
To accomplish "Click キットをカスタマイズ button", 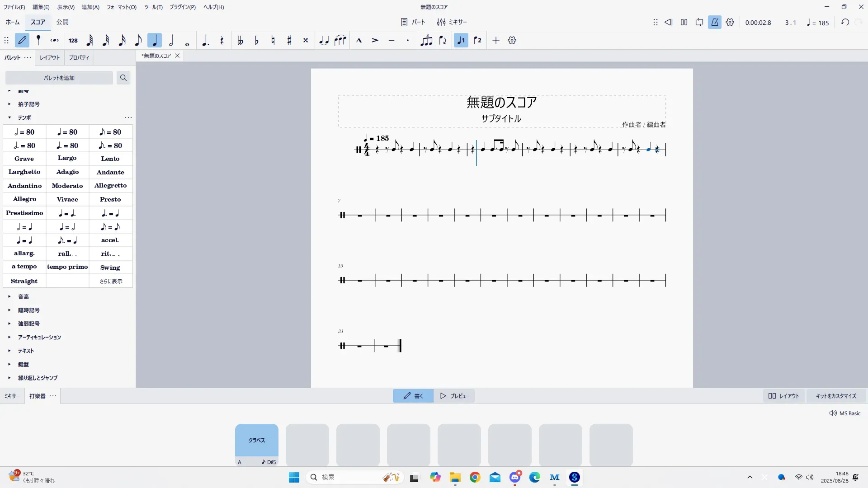I will 835,396.
